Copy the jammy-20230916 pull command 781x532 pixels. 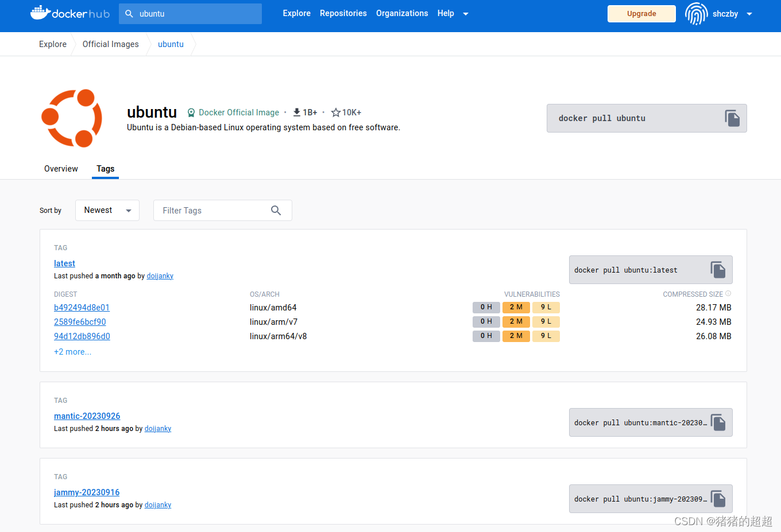coord(718,498)
